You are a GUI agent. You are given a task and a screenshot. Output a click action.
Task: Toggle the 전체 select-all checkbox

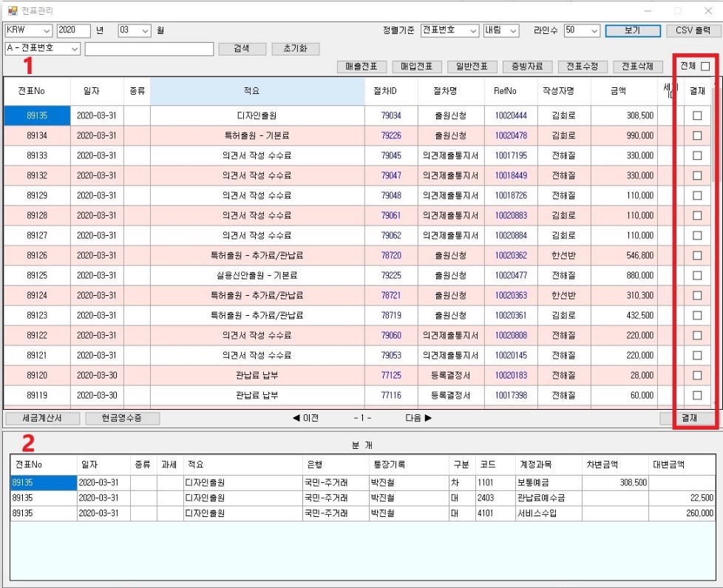tap(705, 67)
